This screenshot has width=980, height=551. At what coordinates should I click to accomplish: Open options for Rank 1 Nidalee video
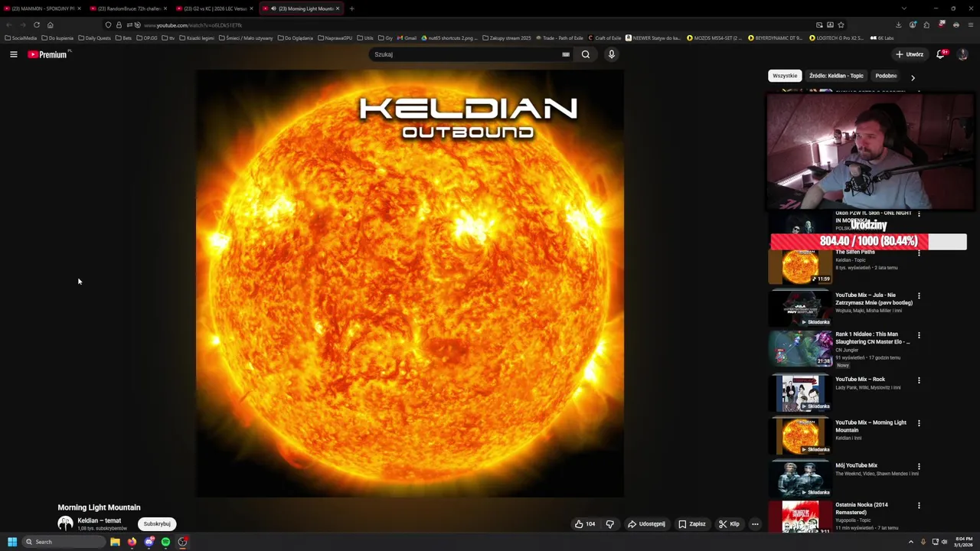[x=919, y=335]
